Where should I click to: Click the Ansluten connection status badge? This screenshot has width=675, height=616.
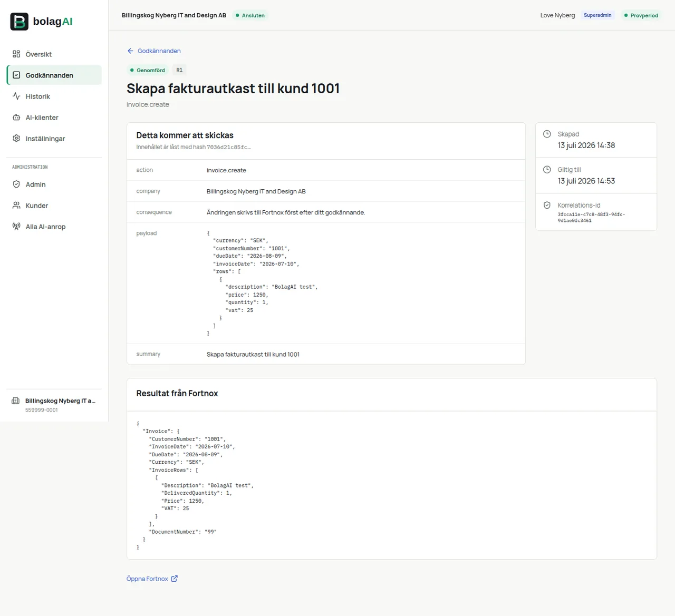pos(250,15)
